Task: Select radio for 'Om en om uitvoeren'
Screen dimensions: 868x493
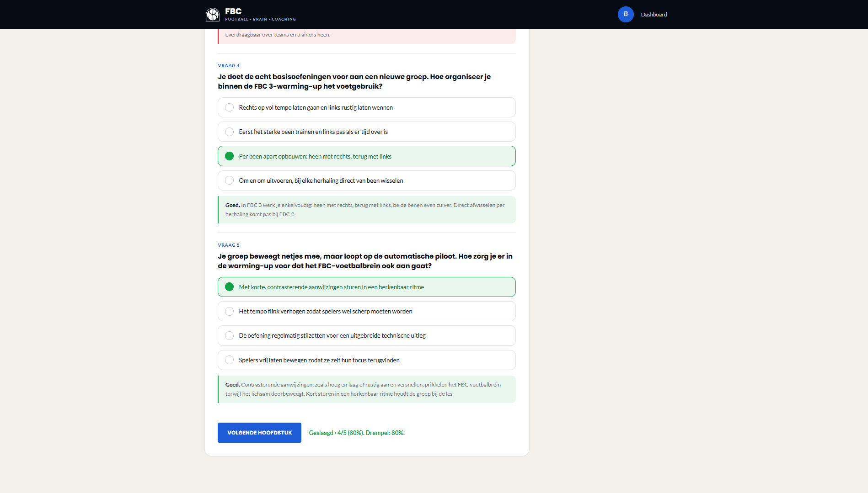Action: pos(230,180)
